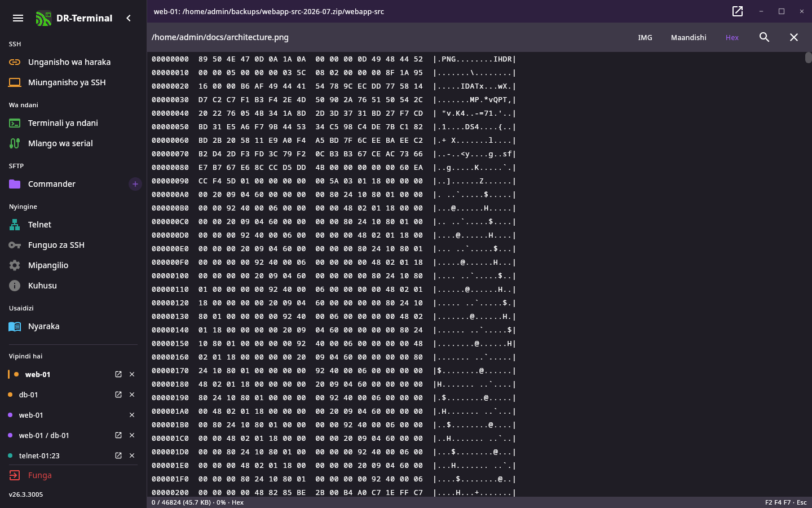Open search in the file viewer

(x=765, y=37)
